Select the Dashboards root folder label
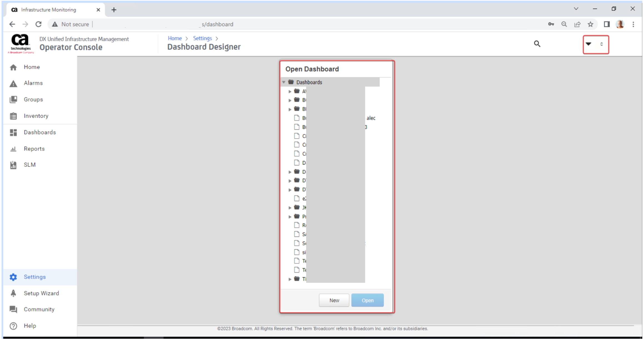Image resolution: width=644 pixels, height=339 pixels. click(x=309, y=82)
